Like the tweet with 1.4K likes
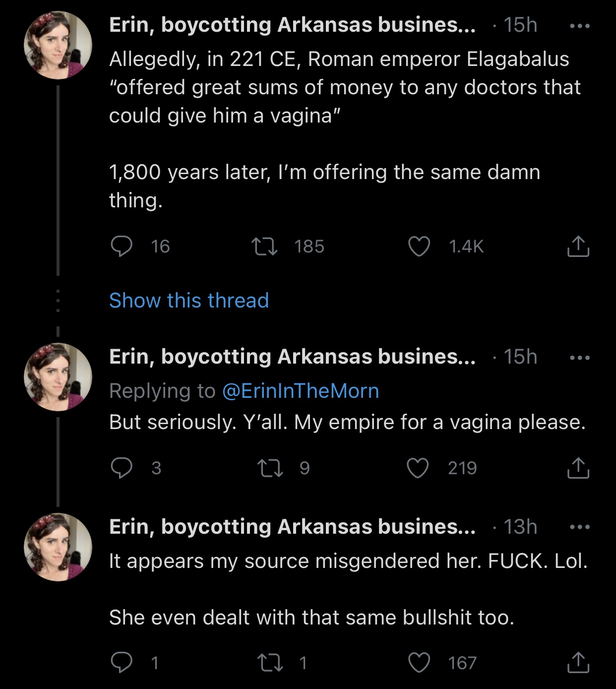The image size is (616, 689). (x=419, y=246)
